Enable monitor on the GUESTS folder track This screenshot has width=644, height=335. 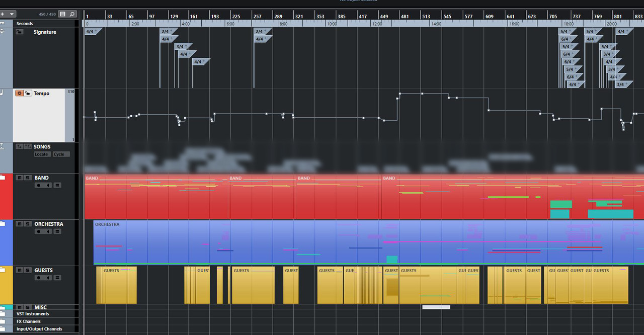48,278
